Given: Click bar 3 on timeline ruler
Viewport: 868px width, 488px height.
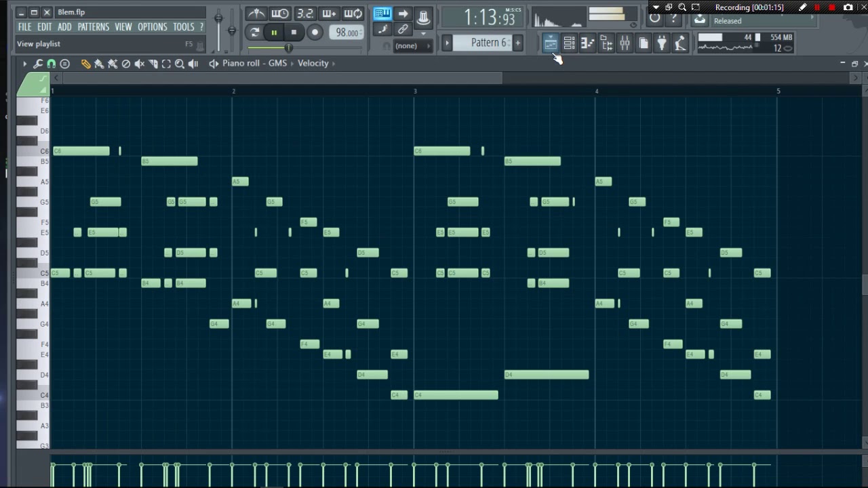Looking at the screenshot, I should 415,91.
